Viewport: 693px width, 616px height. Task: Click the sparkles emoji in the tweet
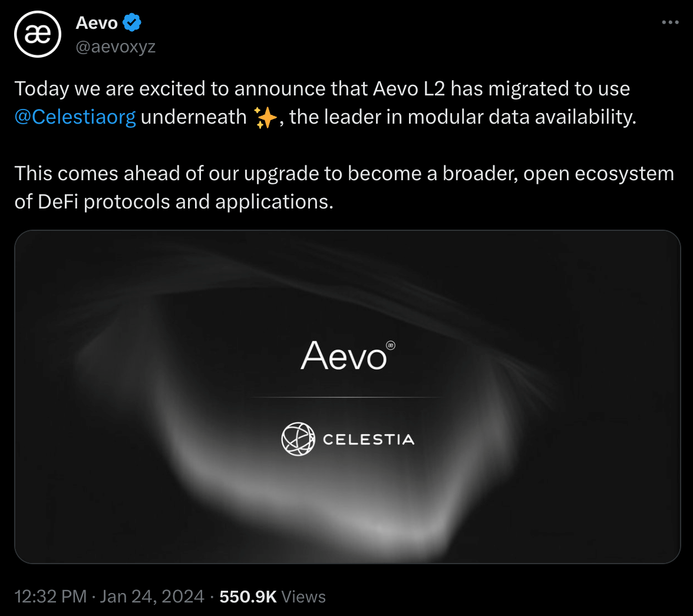[264, 118]
